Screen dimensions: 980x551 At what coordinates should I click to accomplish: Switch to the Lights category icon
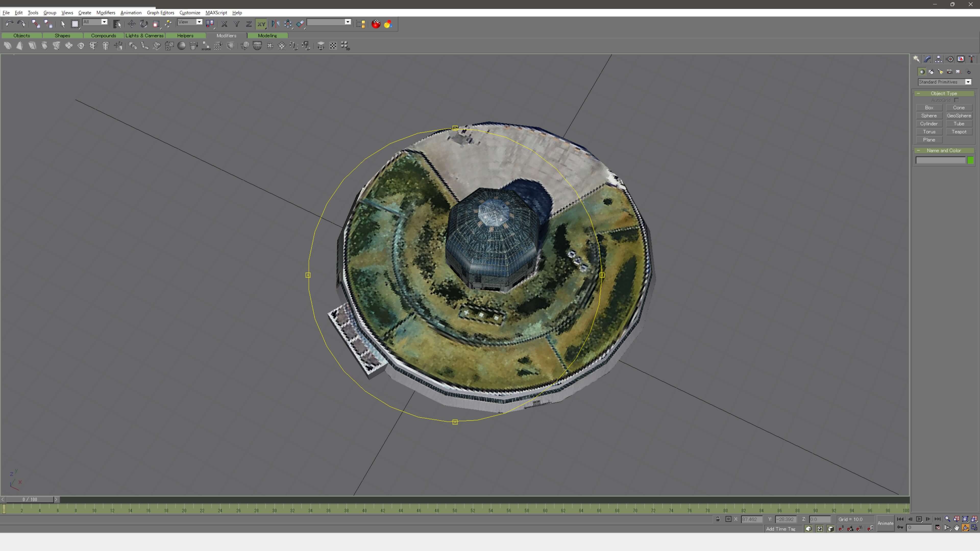point(940,71)
